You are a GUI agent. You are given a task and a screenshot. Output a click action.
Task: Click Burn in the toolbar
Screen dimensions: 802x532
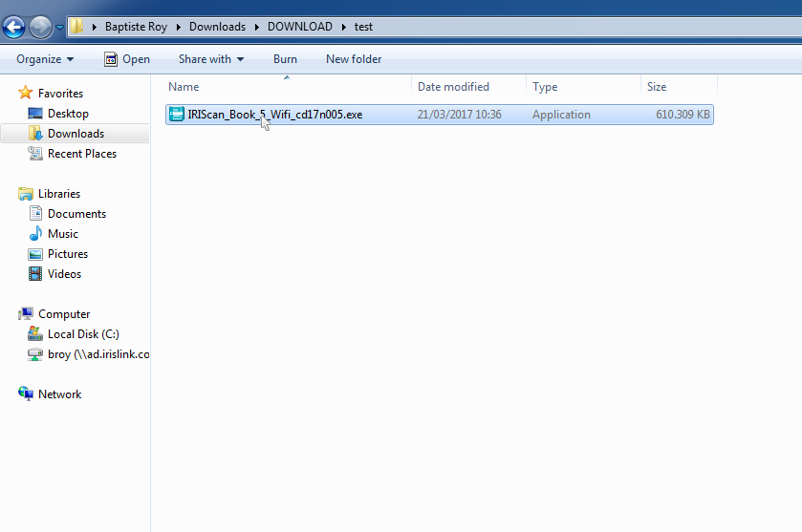coord(285,59)
